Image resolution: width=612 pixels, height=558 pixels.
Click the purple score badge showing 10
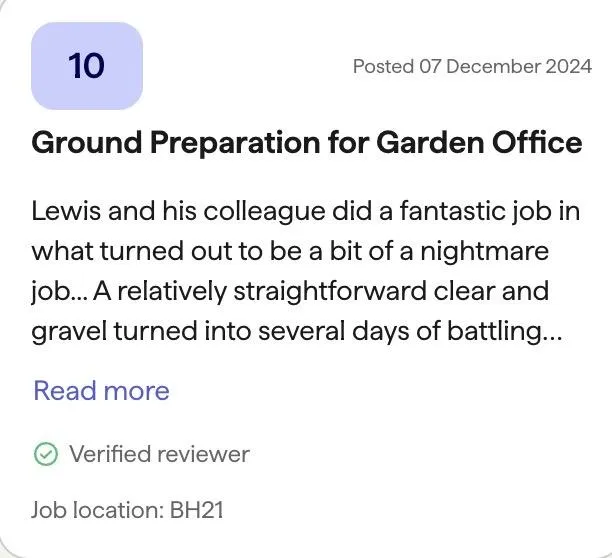[x=87, y=66]
